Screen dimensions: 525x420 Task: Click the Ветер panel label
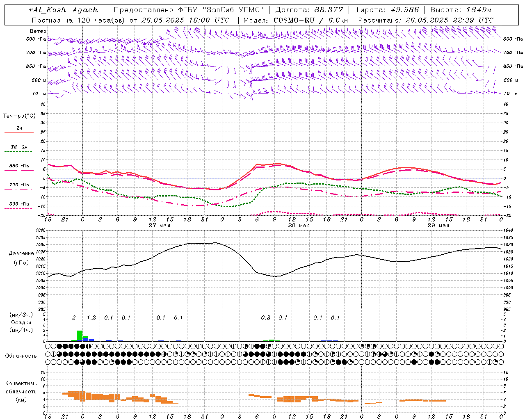click(x=38, y=31)
